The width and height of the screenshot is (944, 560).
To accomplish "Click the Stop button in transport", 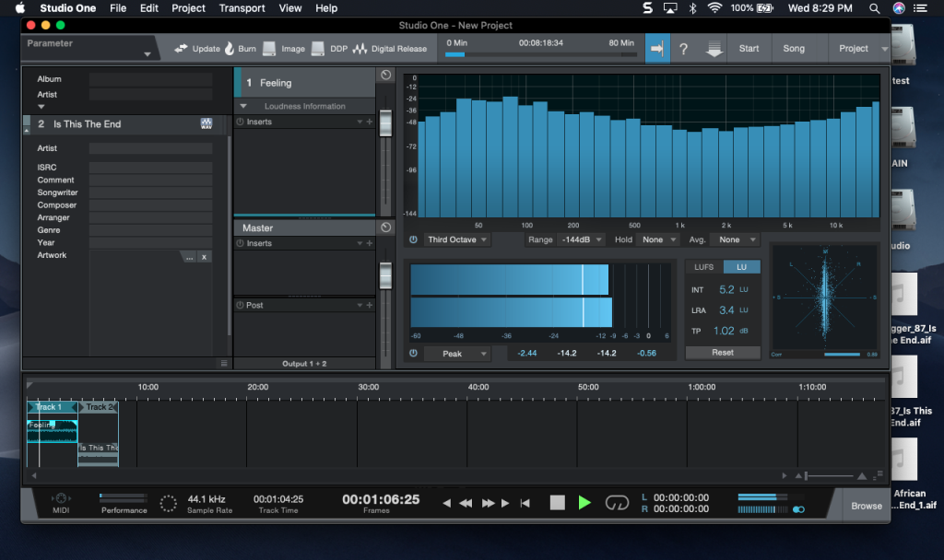I will pos(558,503).
